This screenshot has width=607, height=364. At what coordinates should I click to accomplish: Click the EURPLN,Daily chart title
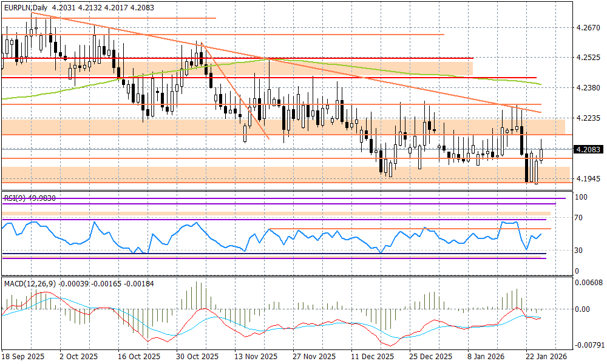pos(25,5)
